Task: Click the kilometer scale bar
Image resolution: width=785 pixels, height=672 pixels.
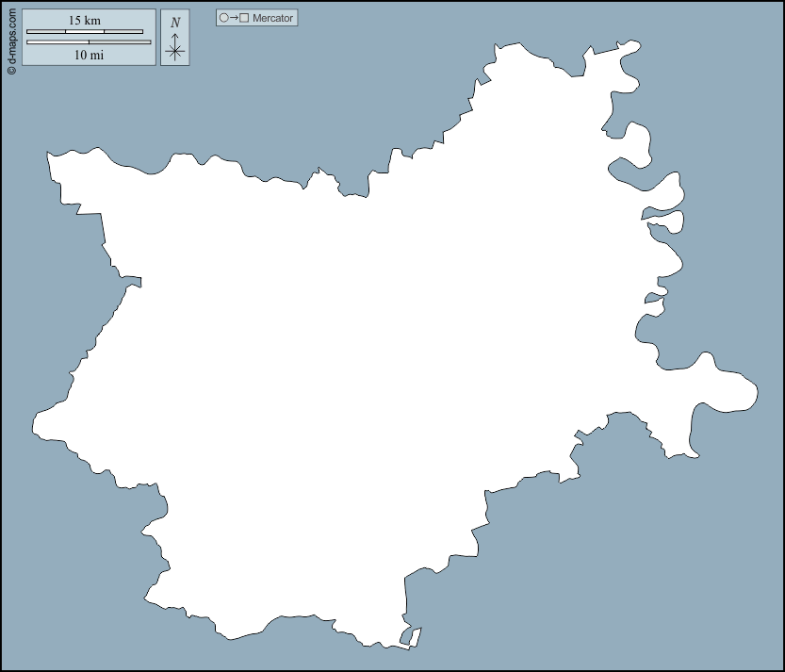Action: [85, 32]
